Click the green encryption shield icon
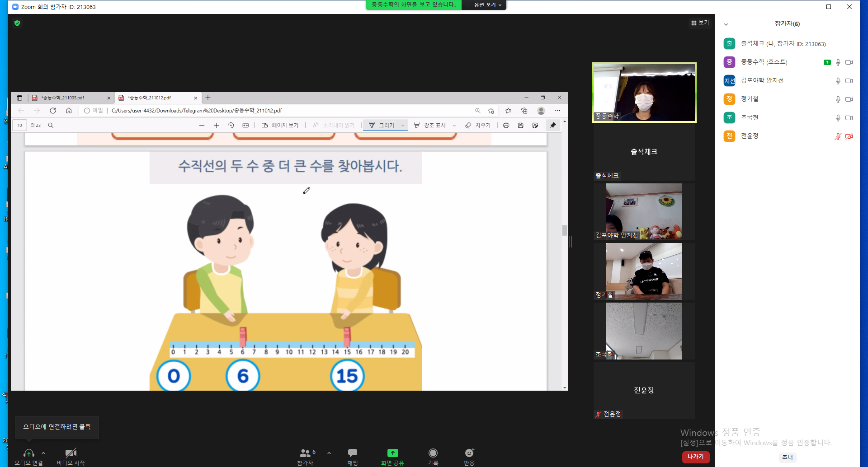The height and width of the screenshot is (467, 868). click(x=17, y=23)
